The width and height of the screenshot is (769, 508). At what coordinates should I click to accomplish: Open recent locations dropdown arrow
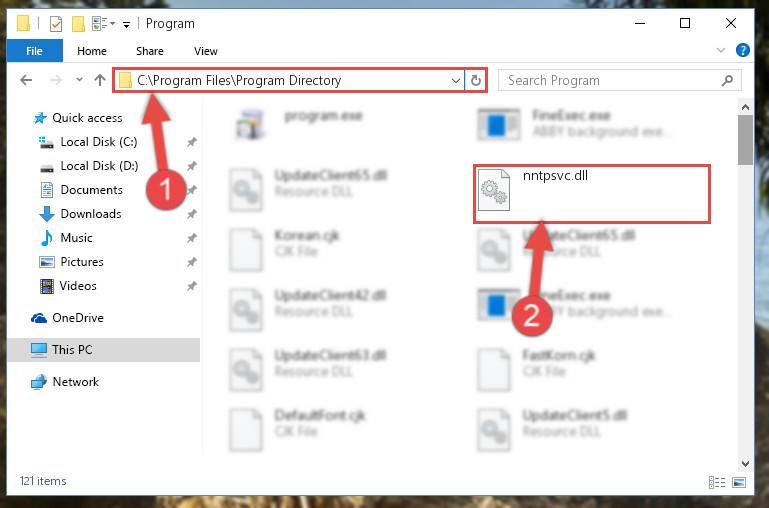[79, 79]
